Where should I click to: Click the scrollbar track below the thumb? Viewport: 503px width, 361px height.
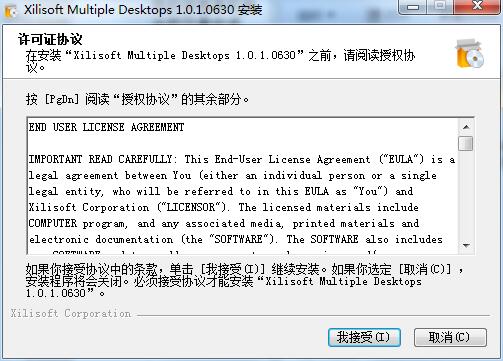pyautogui.click(x=466, y=195)
